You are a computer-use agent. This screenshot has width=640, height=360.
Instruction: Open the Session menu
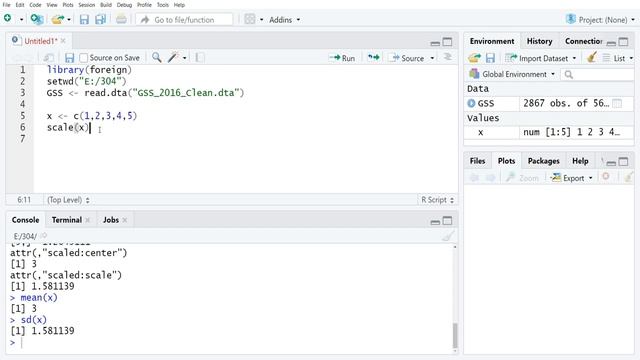coord(87,5)
